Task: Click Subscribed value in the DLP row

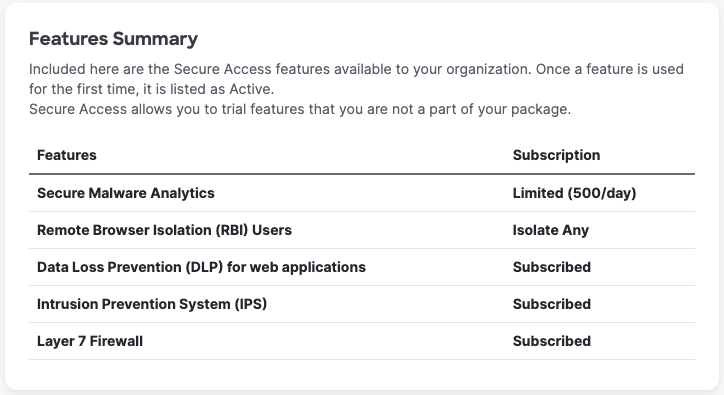Action: 552,267
